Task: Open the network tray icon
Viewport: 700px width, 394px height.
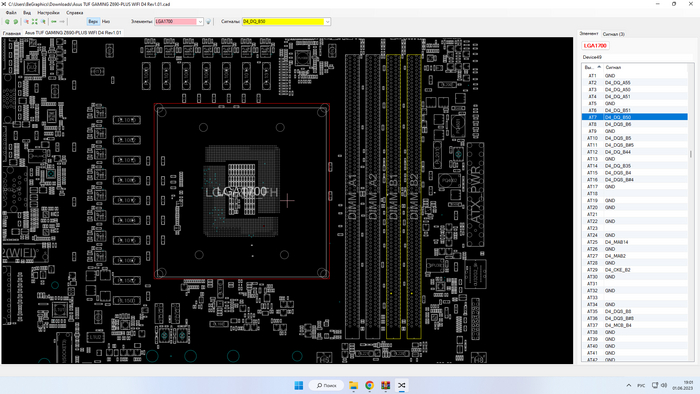Action: coord(655,385)
